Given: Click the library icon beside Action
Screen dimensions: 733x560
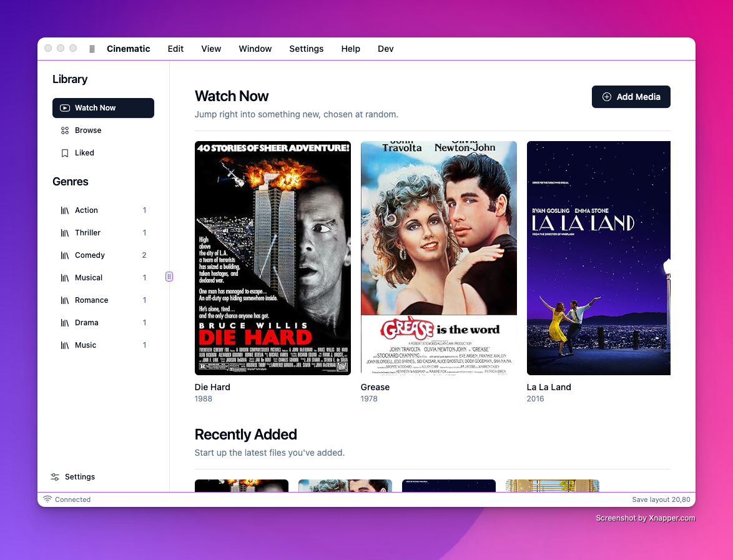Looking at the screenshot, I should 65,210.
